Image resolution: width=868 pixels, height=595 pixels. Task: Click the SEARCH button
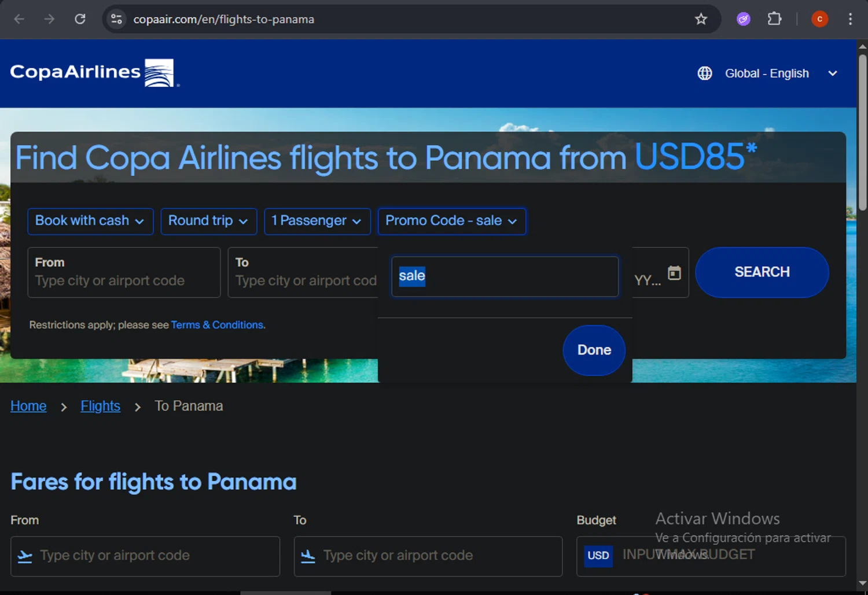762,272
